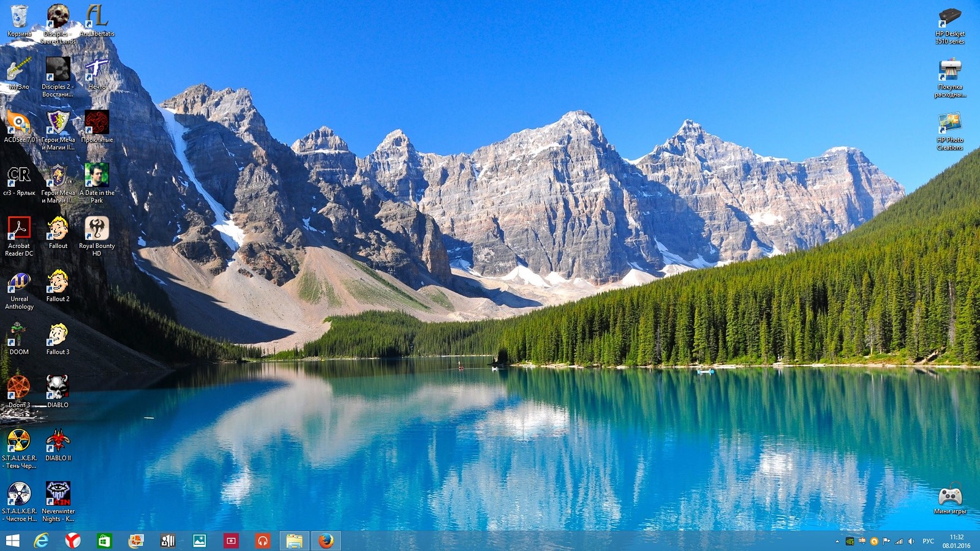Select S.T.A.L.K.E.R. - Тень Чер... shortcut
980x551 pixels.
click(x=19, y=449)
